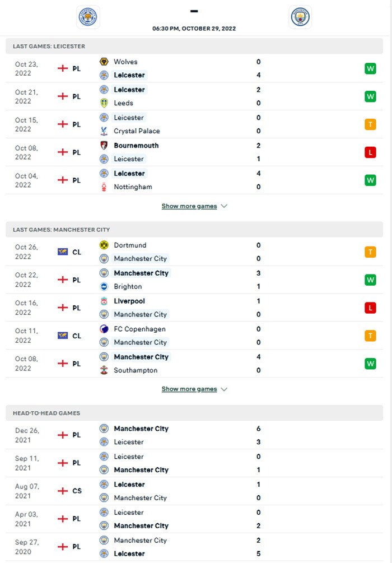This screenshot has width=392, height=563.
Task: Click the Crystal Palace team logo
Action: (x=104, y=131)
